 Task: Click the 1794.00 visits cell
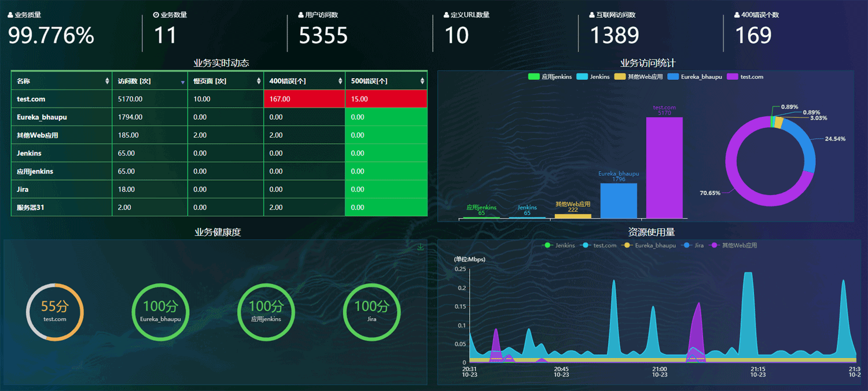point(150,117)
